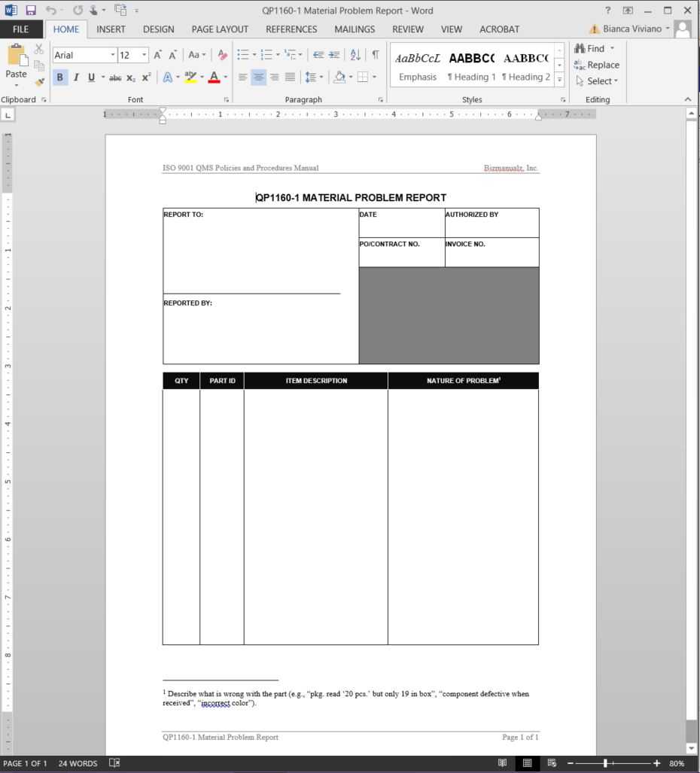This screenshot has height=773, width=700.
Task: Click the Replace button
Action: [x=596, y=65]
